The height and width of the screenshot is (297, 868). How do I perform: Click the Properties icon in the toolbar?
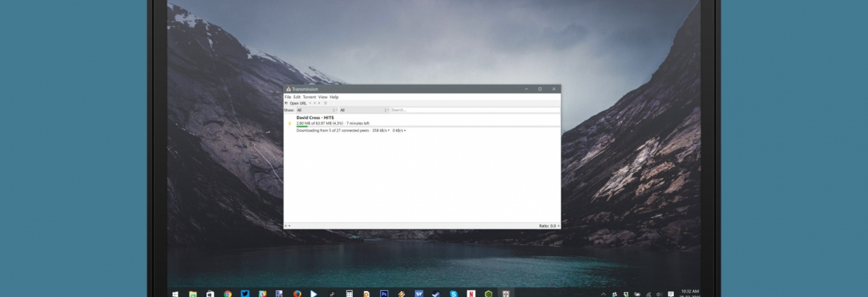click(x=326, y=103)
